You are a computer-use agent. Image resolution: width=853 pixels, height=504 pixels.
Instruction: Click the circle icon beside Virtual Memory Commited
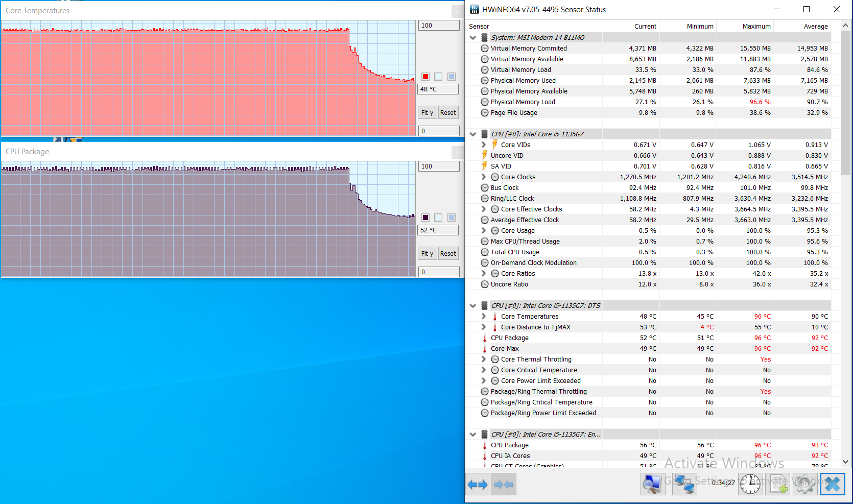tap(485, 48)
